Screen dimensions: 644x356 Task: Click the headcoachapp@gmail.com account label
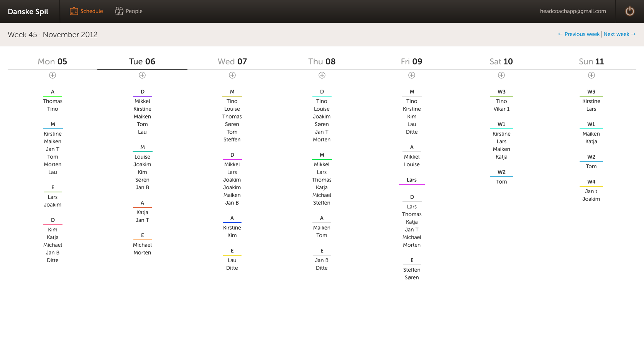[x=573, y=11]
